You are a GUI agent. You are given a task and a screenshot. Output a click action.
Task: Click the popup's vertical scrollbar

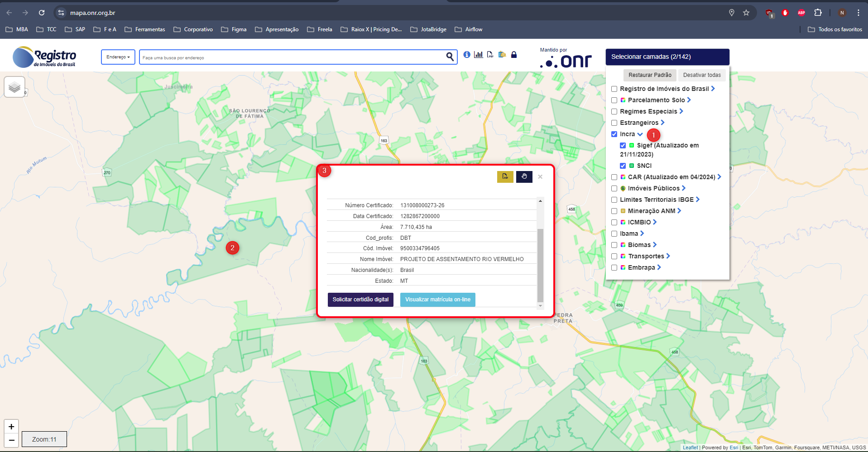[x=540, y=265]
